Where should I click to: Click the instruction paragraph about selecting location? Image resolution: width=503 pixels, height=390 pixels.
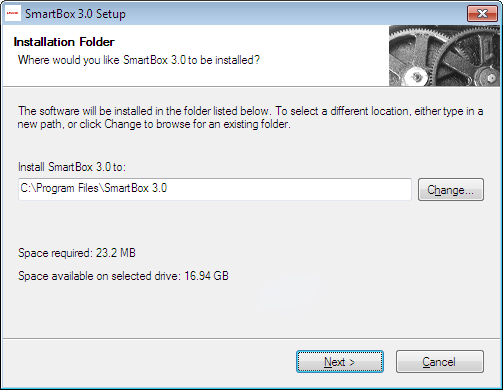tap(250, 117)
